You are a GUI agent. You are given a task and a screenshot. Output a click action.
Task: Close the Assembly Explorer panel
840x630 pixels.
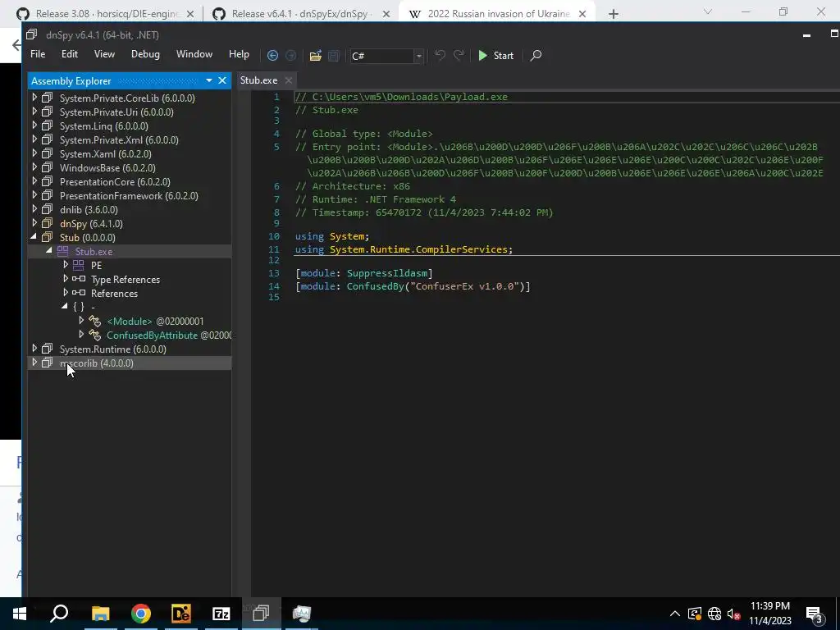222,80
